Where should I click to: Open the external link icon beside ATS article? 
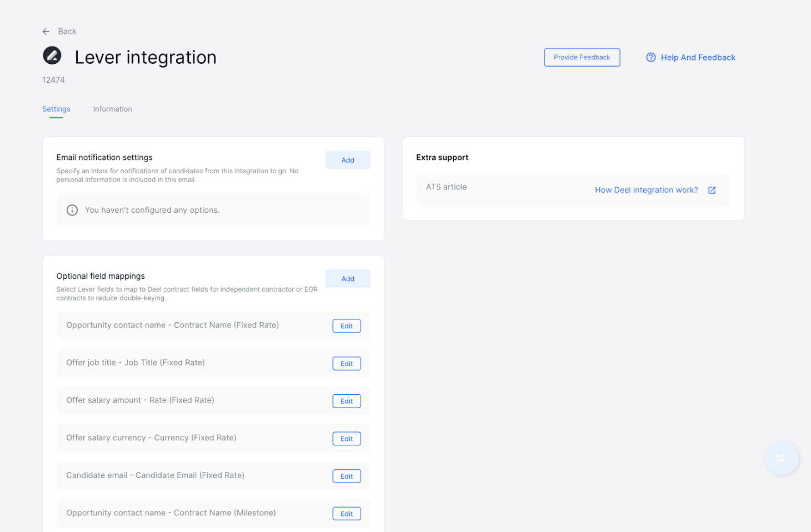(x=712, y=190)
